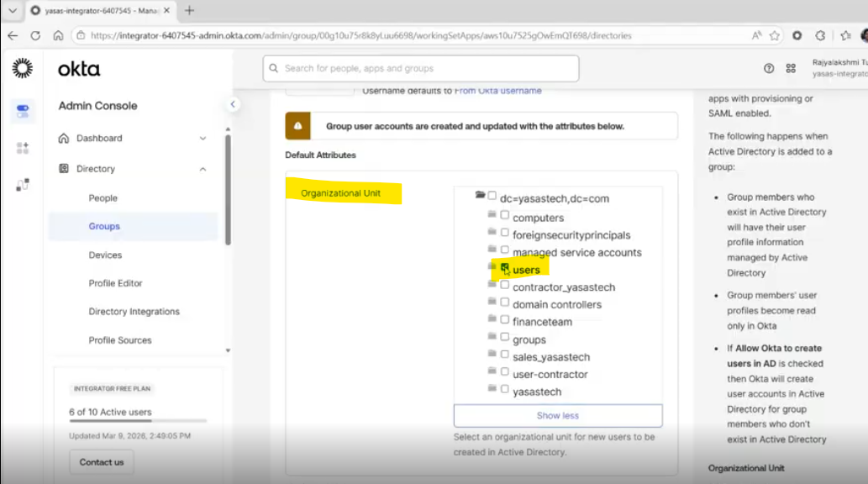Click the Okta browser extension icon
Viewport: 868px width, 484px height.
pos(797,36)
